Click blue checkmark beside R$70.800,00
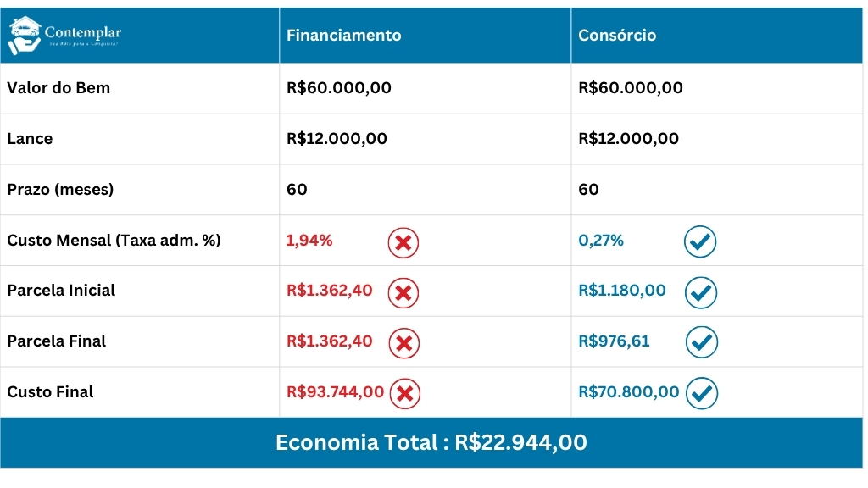The width and height of the screenshot is (868, 488). [x=702, y=393]
